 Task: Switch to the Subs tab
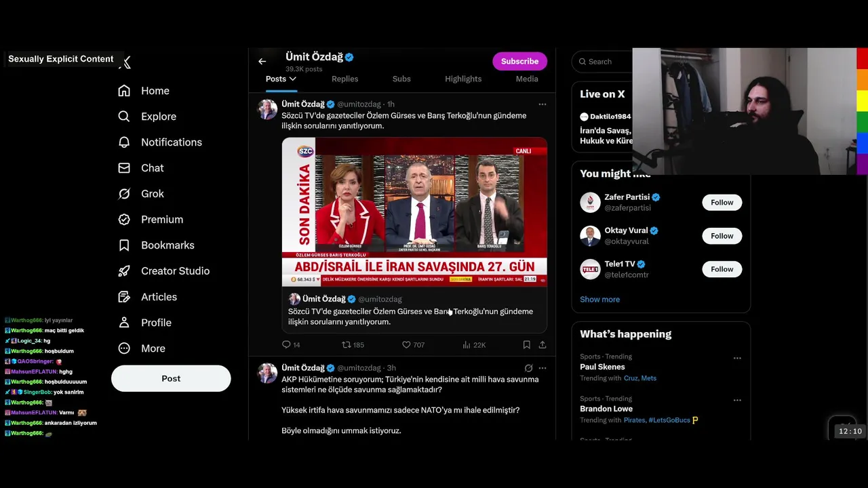(x=401, y=79)
